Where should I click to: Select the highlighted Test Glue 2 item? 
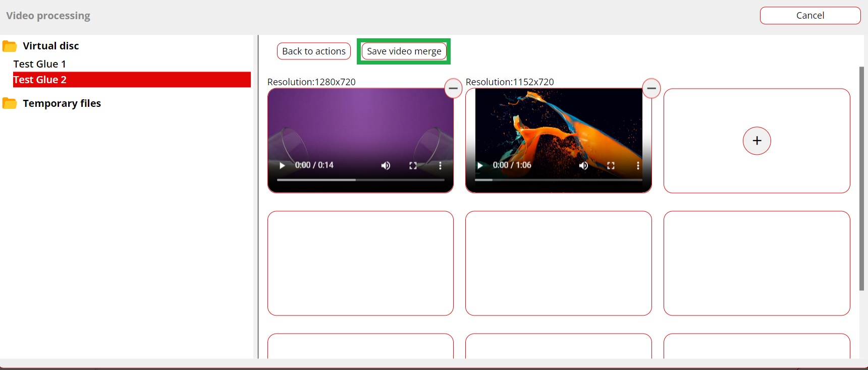39,80
